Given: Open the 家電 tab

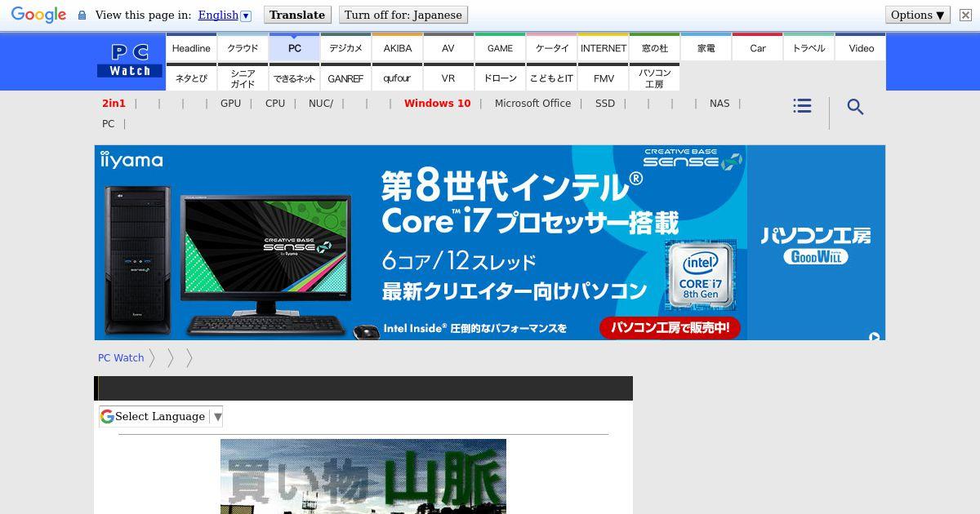Looking at the screenshot, I should 706,48.
